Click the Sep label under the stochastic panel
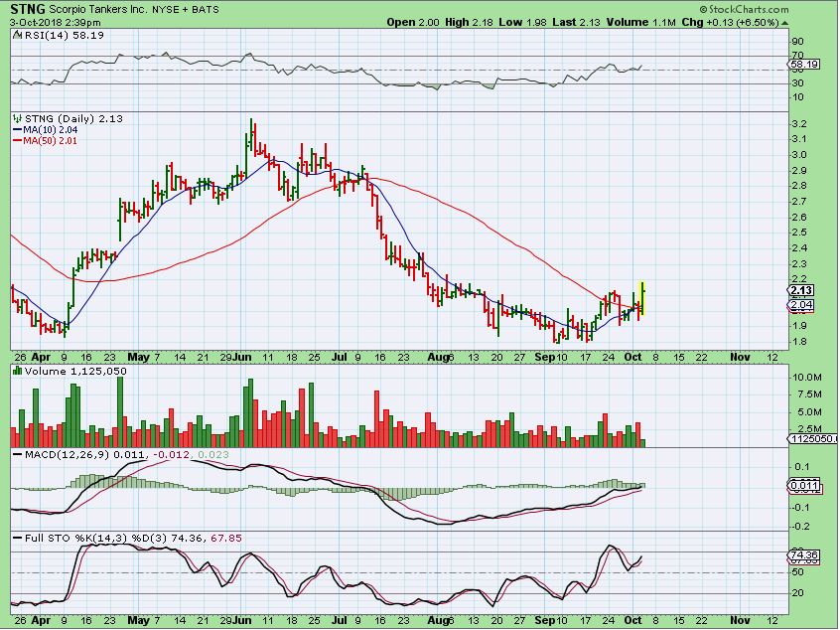Viewport: 840px width, 630px height. 545,620
